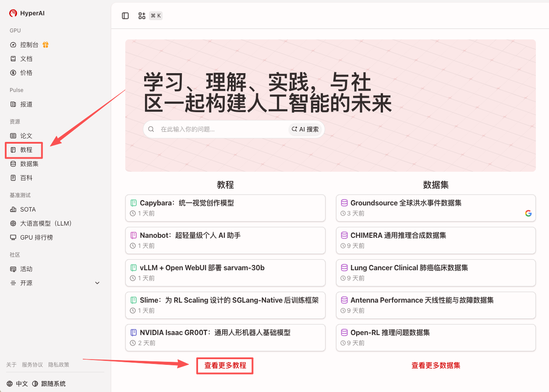Open the Capybara tutorial card
549x392 pixels.
[x=225, y=208]
